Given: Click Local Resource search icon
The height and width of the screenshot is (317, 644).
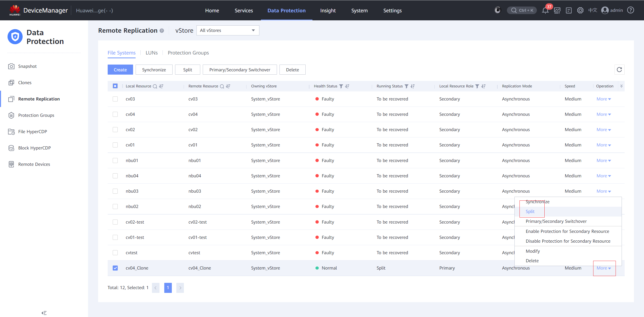Looking at the screenshot, I should point(155,86).
